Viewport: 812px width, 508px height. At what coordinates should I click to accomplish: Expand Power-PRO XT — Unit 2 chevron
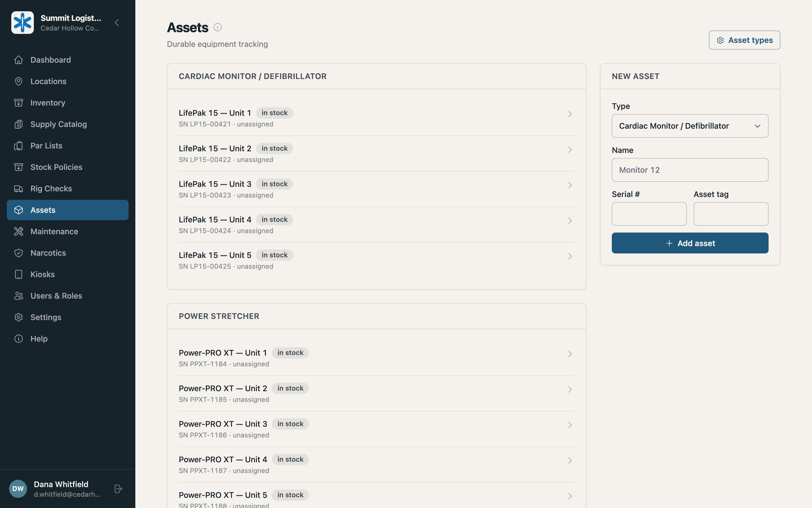pyautogui.click(x=570, y=389)
